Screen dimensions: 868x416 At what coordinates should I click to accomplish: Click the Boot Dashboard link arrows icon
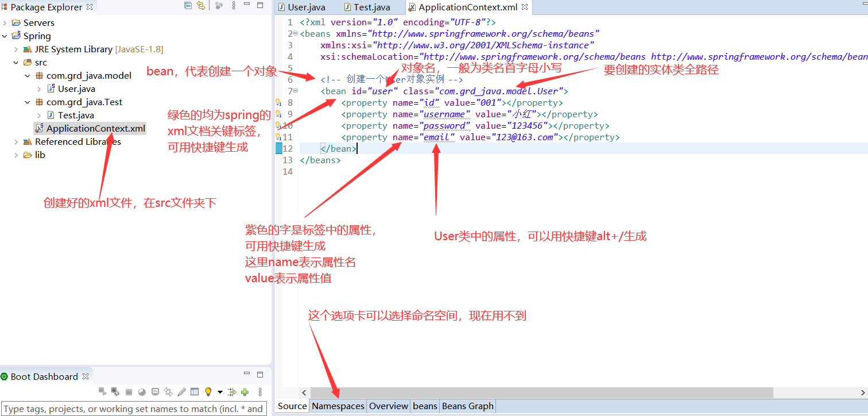coord(168,392)
